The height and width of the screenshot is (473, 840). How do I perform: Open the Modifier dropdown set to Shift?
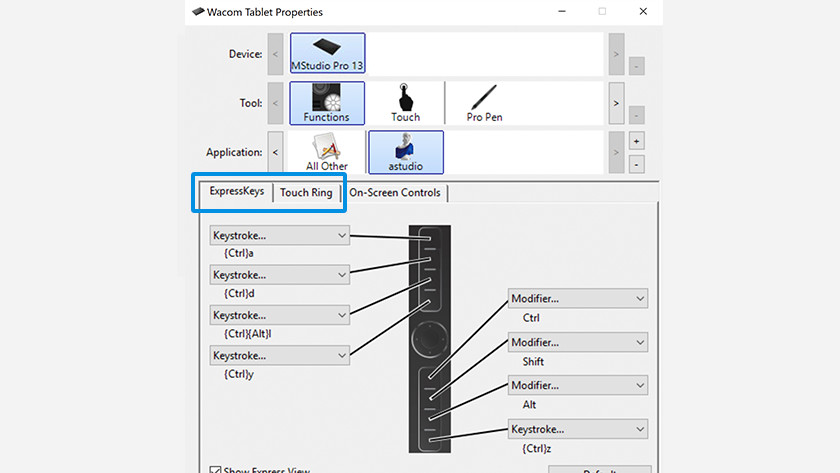pos(577,342)
